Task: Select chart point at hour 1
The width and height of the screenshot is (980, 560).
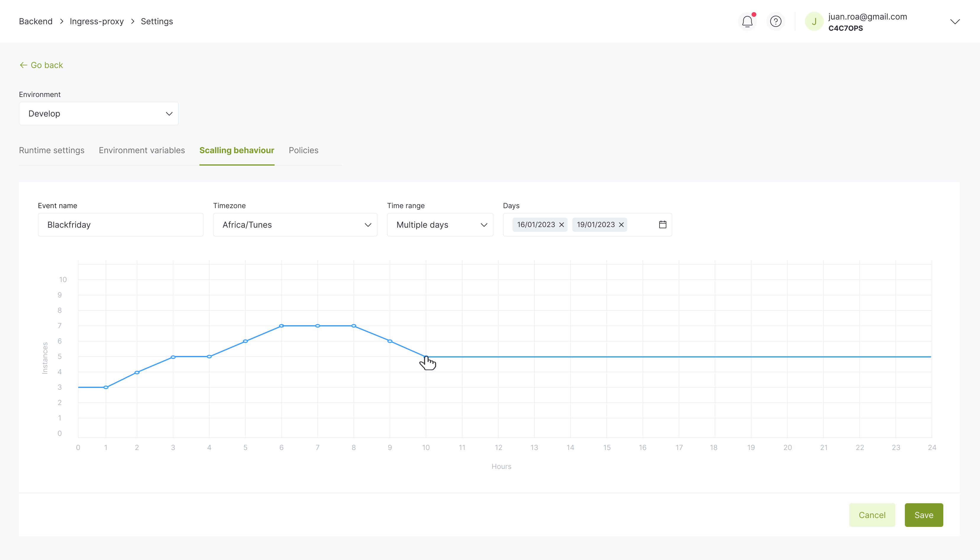Action: (106, 387)
